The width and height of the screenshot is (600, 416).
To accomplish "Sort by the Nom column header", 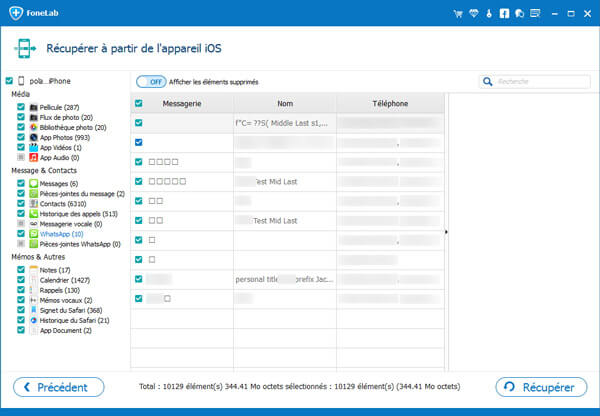I will click(285, 103).
